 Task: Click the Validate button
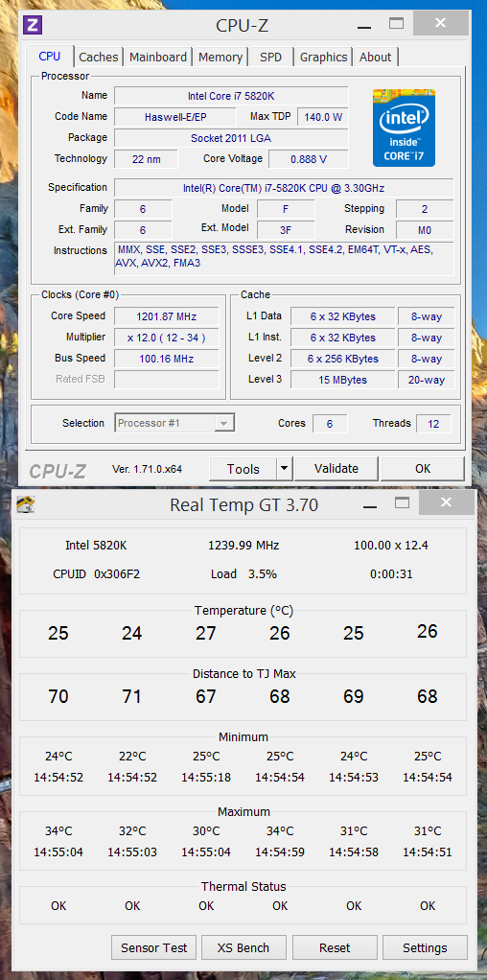pyautogui.click(x=336, y=468)
